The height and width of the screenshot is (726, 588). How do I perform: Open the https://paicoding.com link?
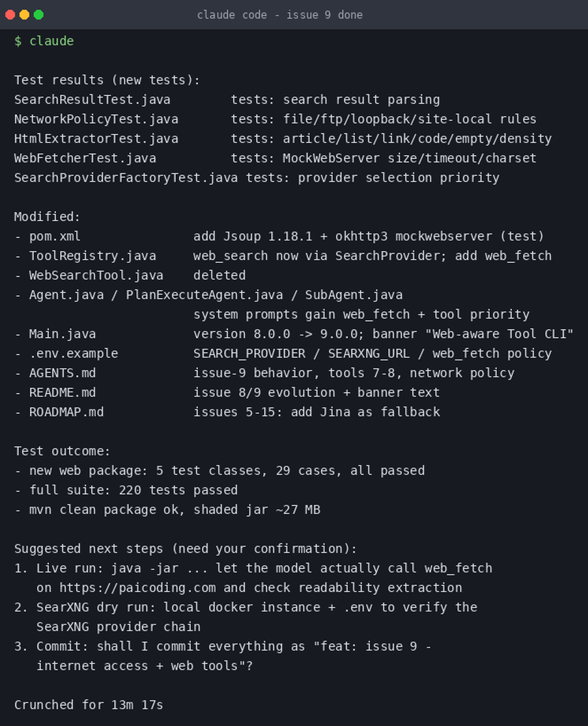click(x=137, y=588)
